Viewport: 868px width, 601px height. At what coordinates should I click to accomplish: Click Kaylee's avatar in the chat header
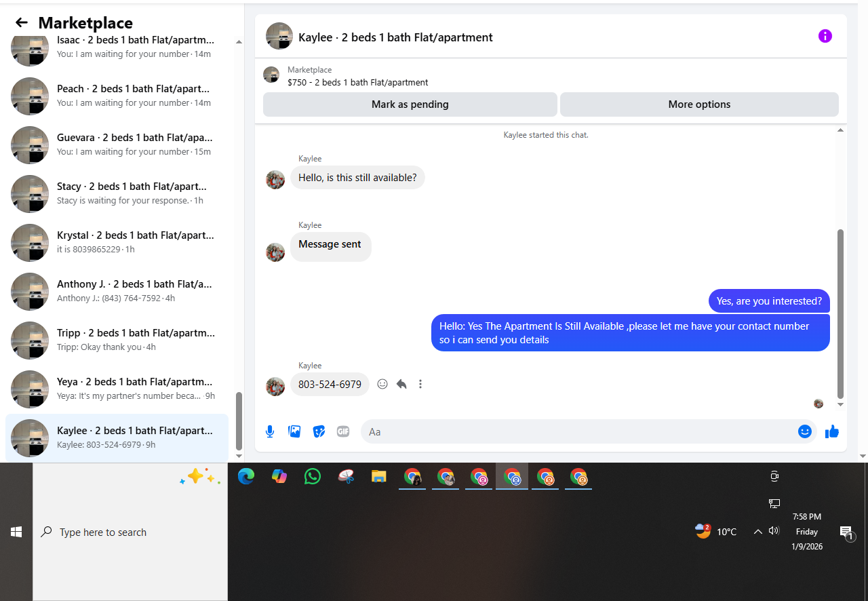click(x=279, y=36)
